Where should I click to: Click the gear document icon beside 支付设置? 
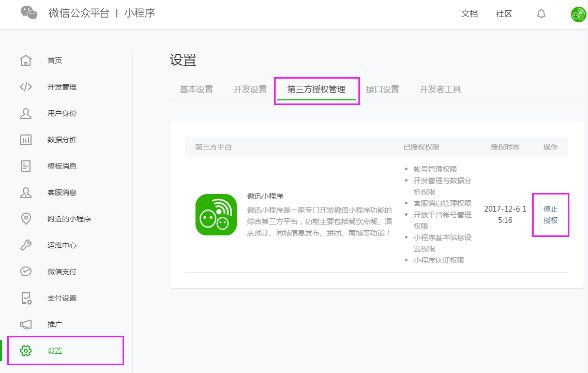tap(26, 298)
